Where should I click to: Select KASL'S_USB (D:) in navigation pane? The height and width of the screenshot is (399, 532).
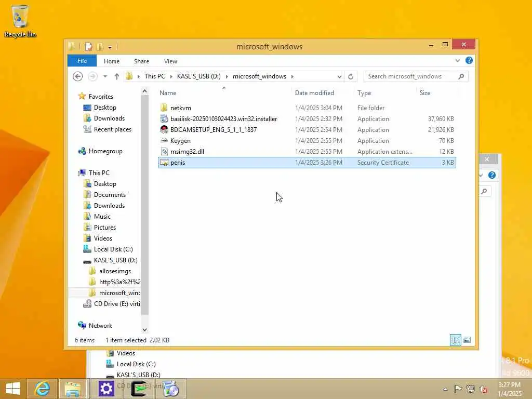[x=115, y=260]
